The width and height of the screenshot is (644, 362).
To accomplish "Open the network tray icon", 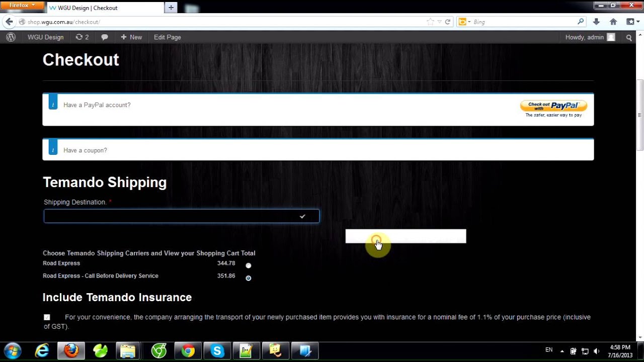I will pos(585,351).
